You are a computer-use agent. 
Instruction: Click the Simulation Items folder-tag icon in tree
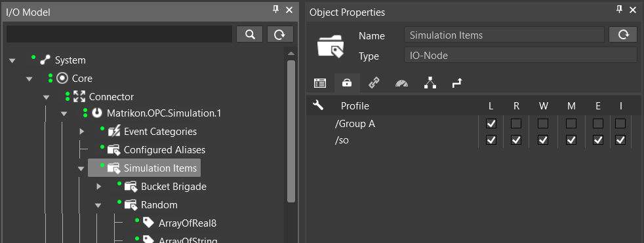[113, 168]
